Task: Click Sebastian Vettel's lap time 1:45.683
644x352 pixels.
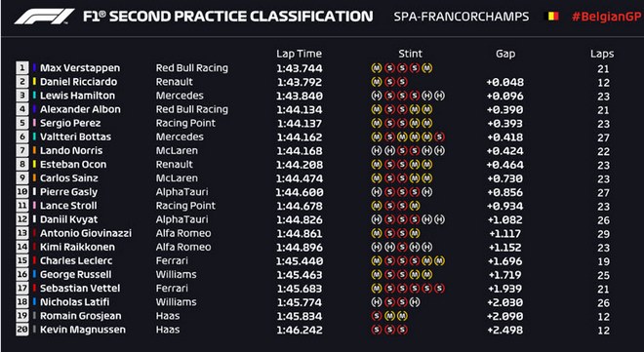Action: [300, 289]
